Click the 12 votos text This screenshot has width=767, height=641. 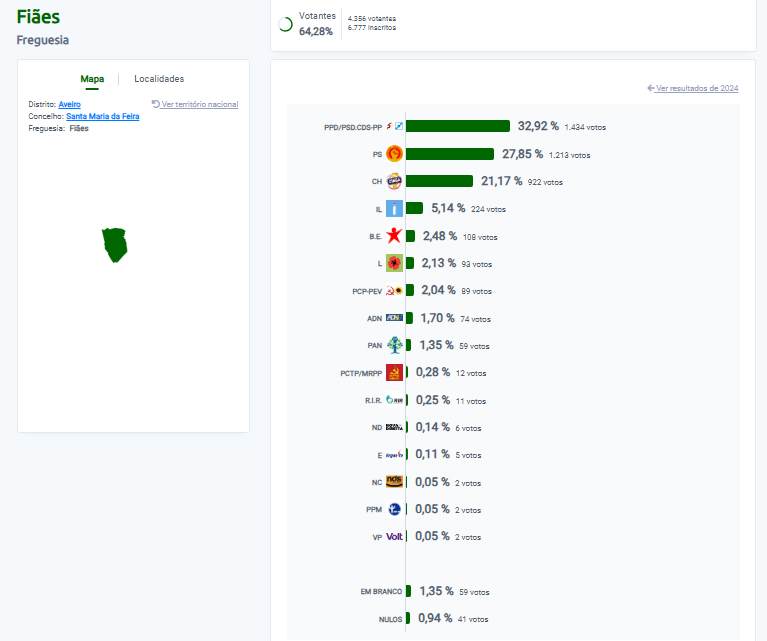pos(471,373)
